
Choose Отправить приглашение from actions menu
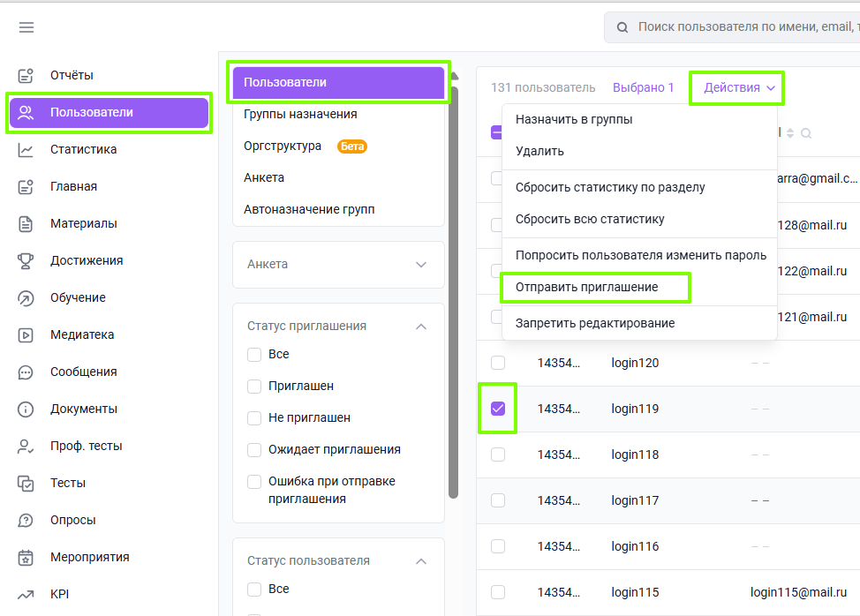click(586, 287)
